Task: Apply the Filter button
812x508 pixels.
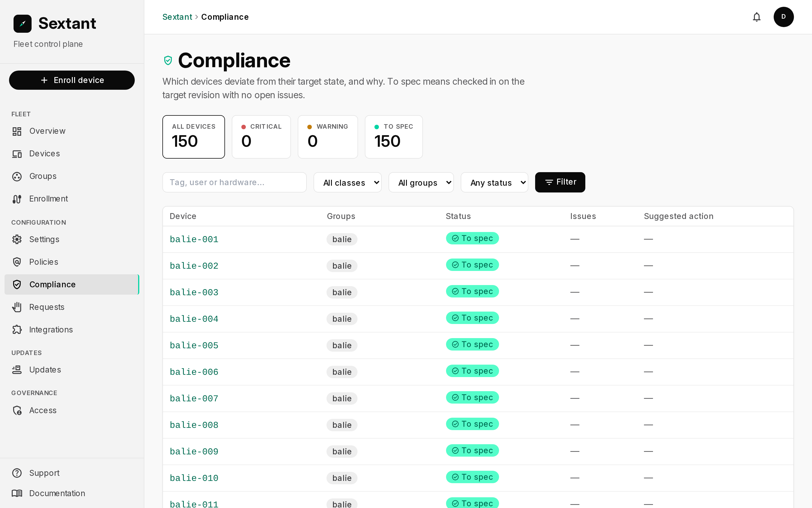Action: [x=560, y=182]
